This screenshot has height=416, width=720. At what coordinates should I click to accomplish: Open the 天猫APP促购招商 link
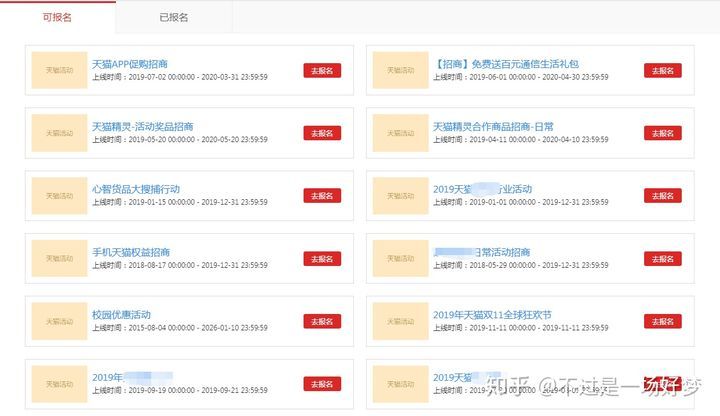coord(129,64)
